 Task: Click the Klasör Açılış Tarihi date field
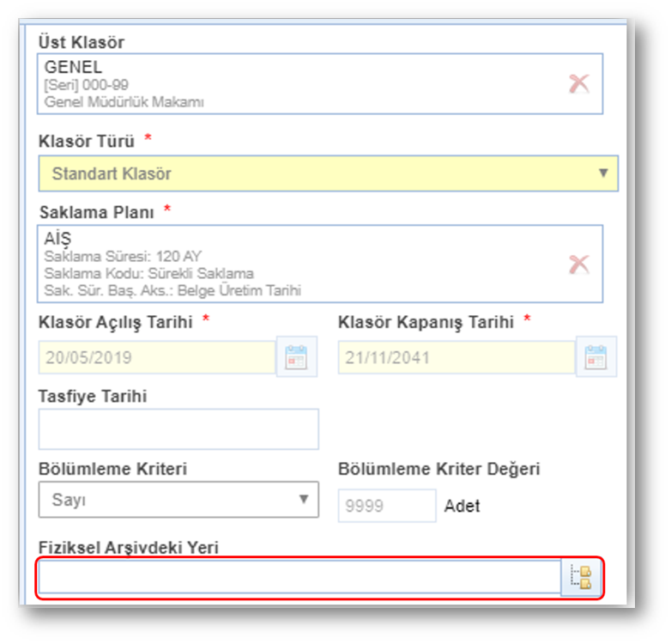point(156,358)
